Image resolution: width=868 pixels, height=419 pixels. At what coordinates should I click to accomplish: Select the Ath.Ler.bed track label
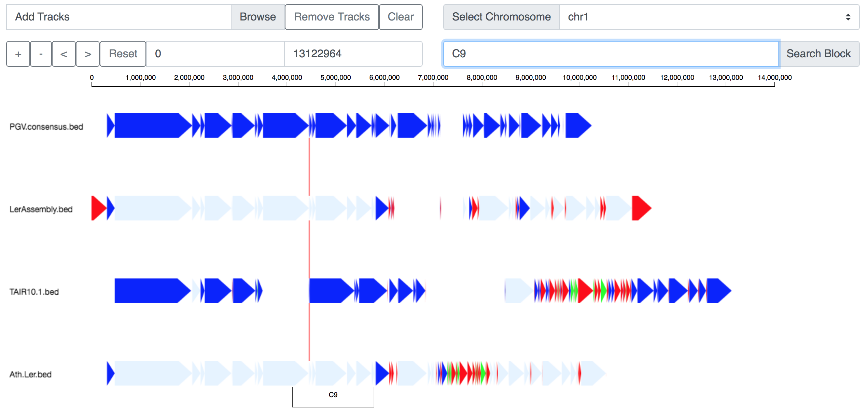click(x=30, y=375)
